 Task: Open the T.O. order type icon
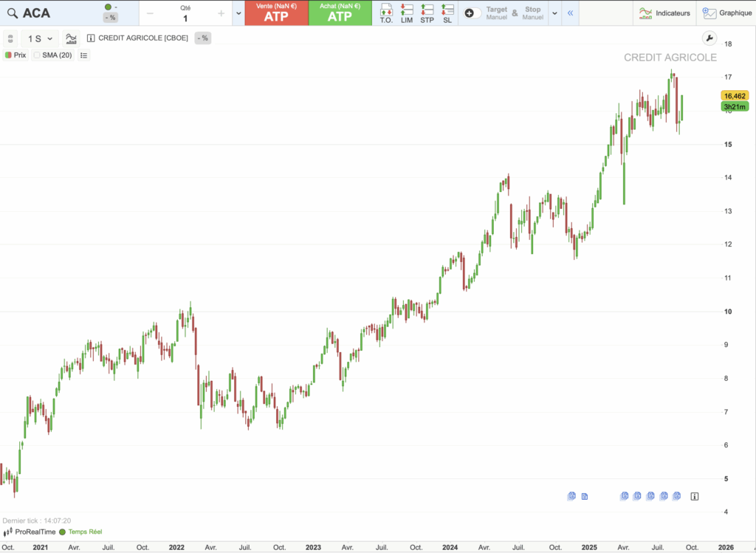(x=386, y=13)
